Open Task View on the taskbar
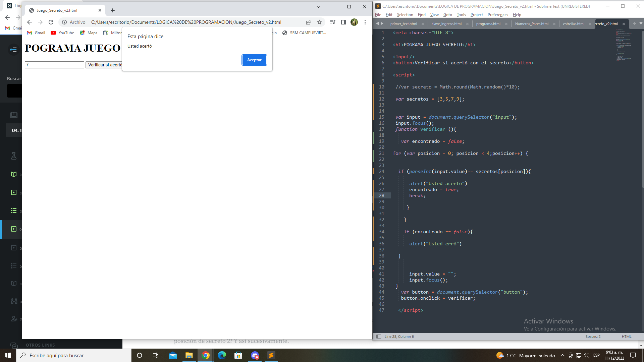 tap(156, 355)
